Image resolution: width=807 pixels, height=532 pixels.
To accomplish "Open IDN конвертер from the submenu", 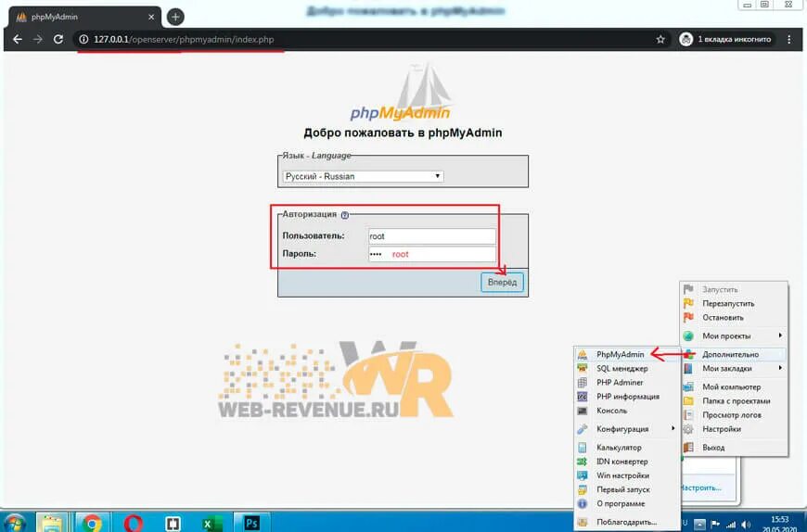I will click(x=627, y=462).
